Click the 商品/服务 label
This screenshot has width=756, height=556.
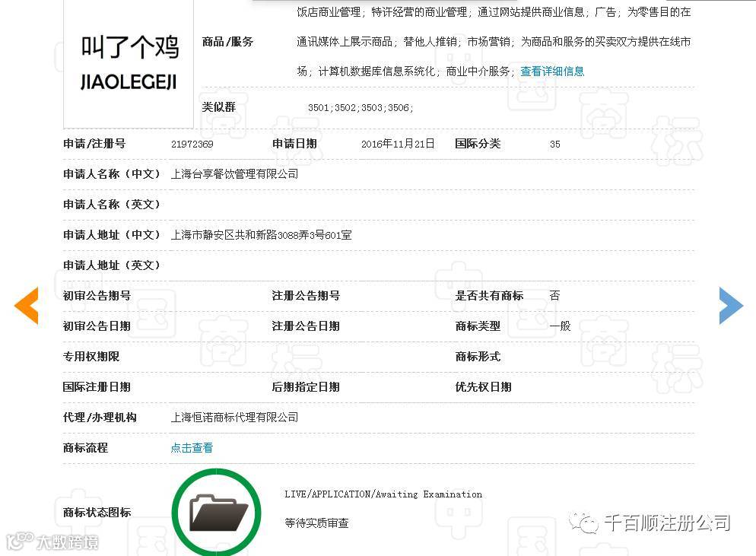227,42
